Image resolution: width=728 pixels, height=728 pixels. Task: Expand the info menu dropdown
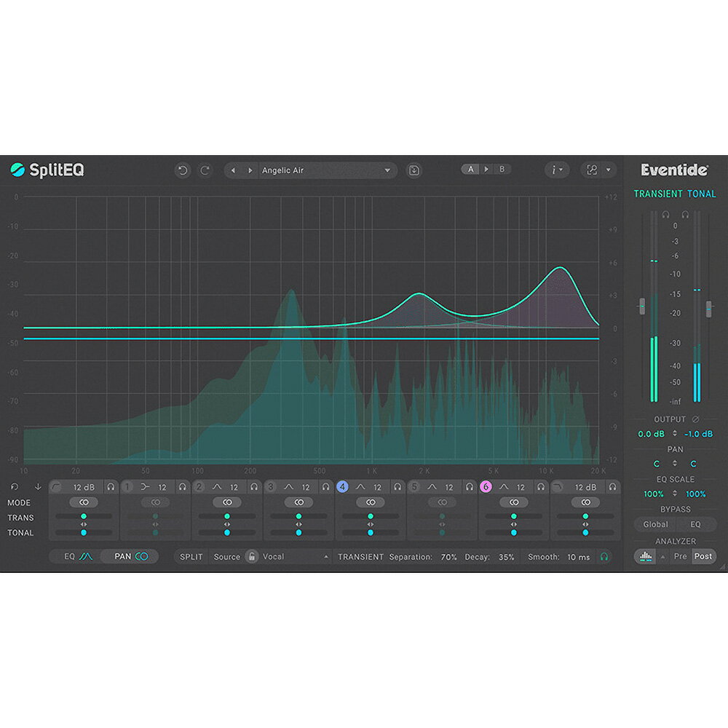[557, 170]
